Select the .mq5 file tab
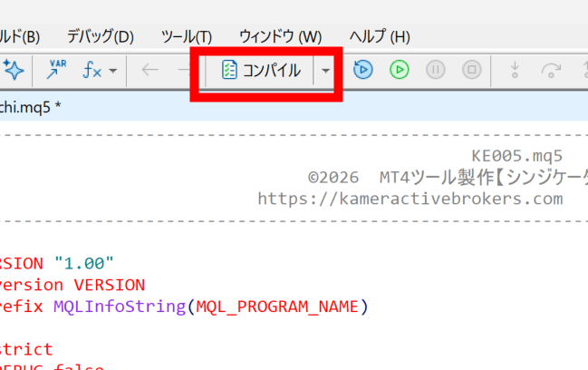 click(x=30, y=107)
